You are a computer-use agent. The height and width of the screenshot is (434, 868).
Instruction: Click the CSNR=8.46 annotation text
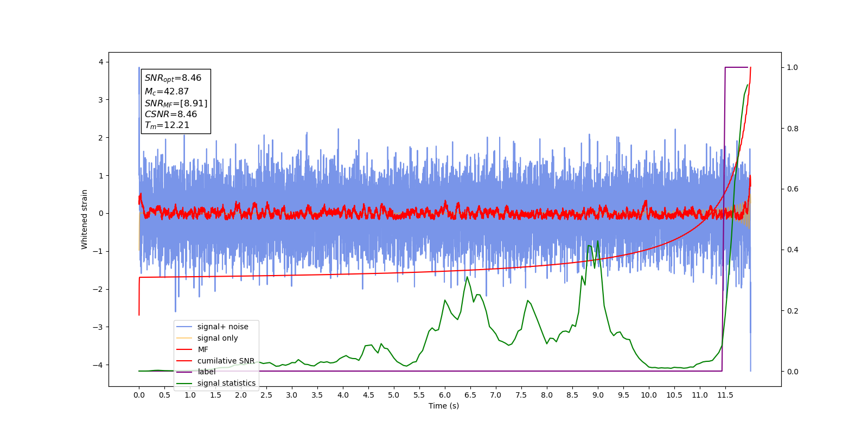[x=171, y=114]
